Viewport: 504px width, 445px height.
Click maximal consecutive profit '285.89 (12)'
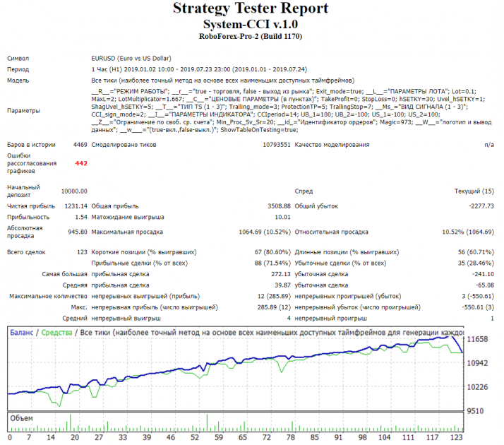pyautogui.click(x=274, y=307)
